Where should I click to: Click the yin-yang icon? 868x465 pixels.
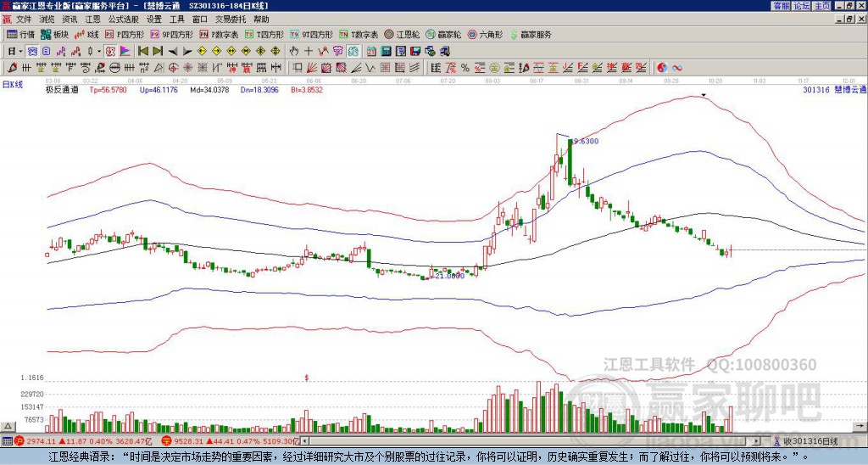tap(661, 68)
